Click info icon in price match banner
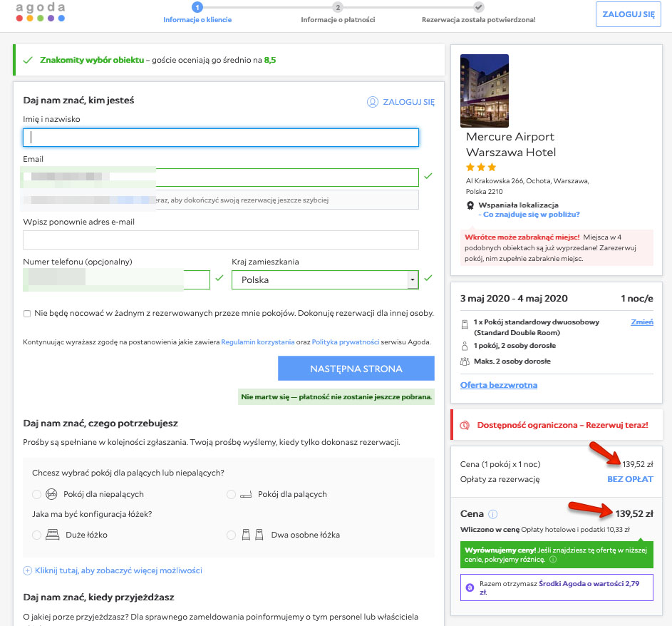672x626 pixels. click(553, 560)
